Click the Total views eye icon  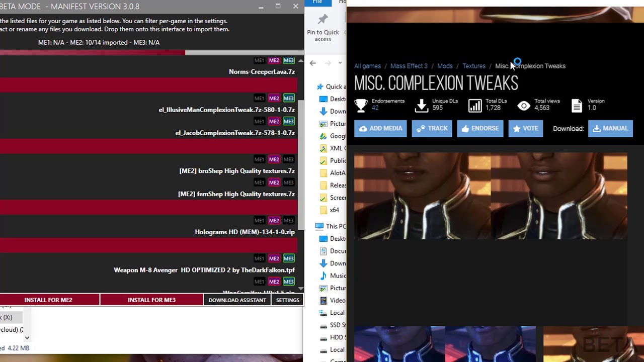(x=524, y=106)
